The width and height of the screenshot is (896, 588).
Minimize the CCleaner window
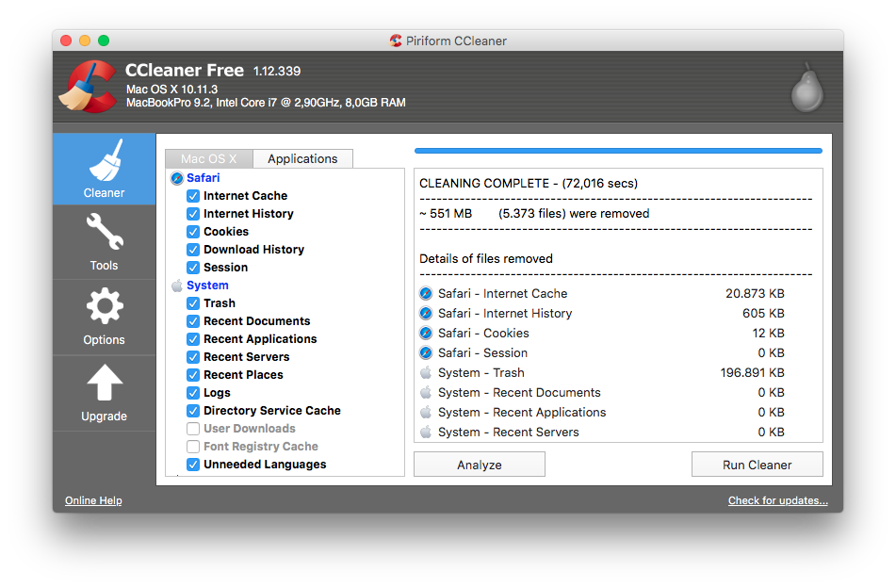point(85,41)
